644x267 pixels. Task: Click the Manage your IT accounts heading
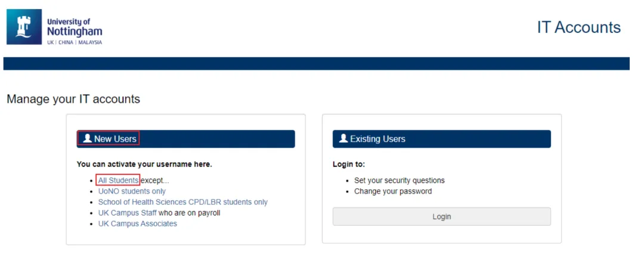click(73, 99)
